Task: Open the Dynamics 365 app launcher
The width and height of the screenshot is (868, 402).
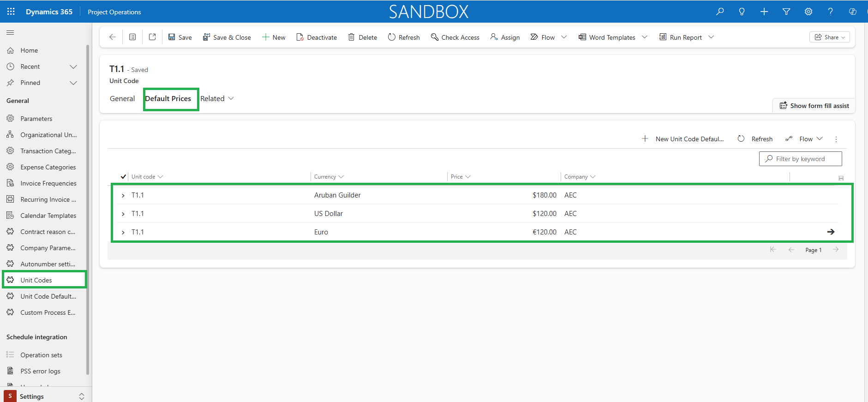Action: (11, 12)
